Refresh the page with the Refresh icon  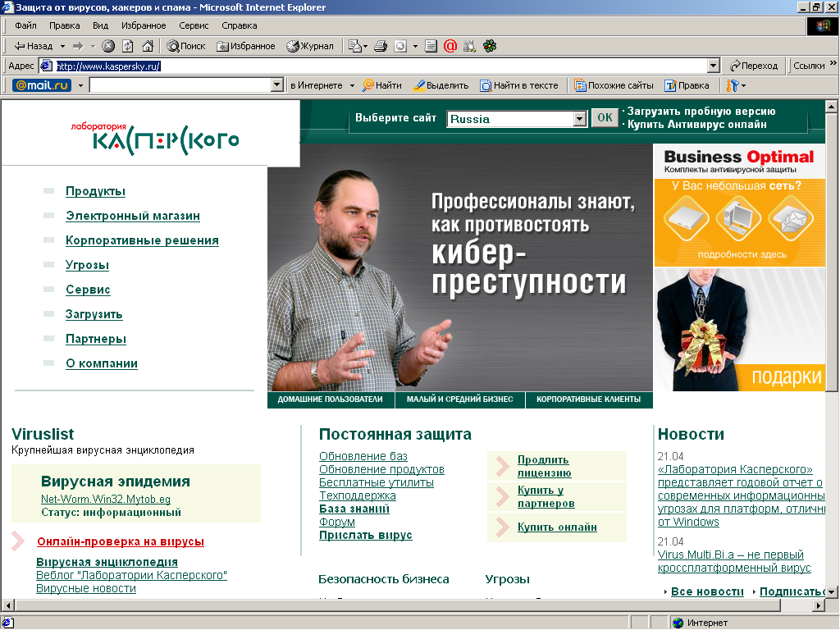[127, 46]
